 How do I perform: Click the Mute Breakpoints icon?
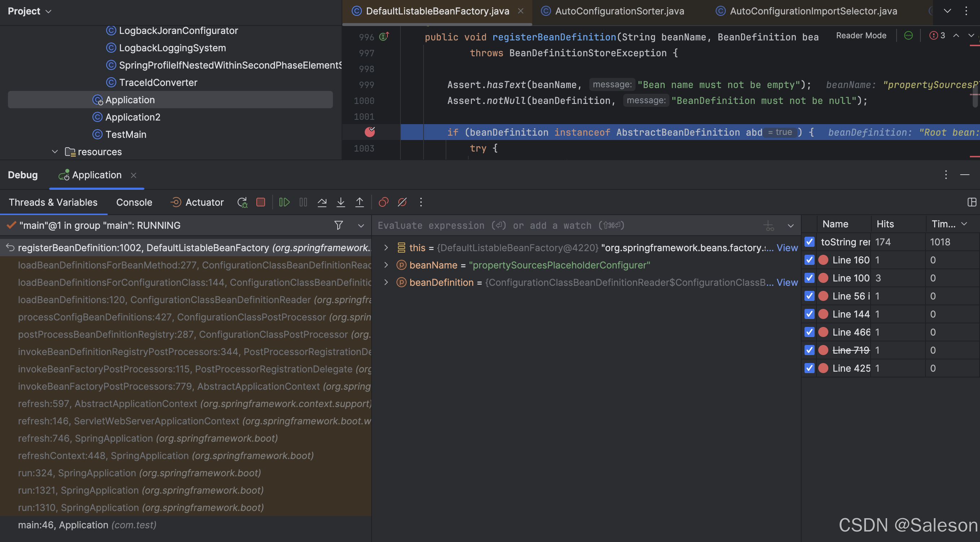[x=403, y=202]
